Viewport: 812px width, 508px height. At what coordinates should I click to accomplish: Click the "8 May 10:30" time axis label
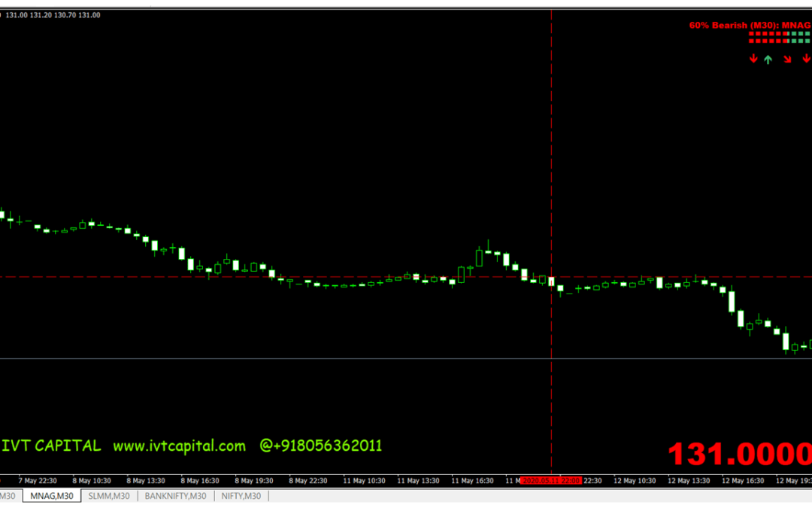92,480
